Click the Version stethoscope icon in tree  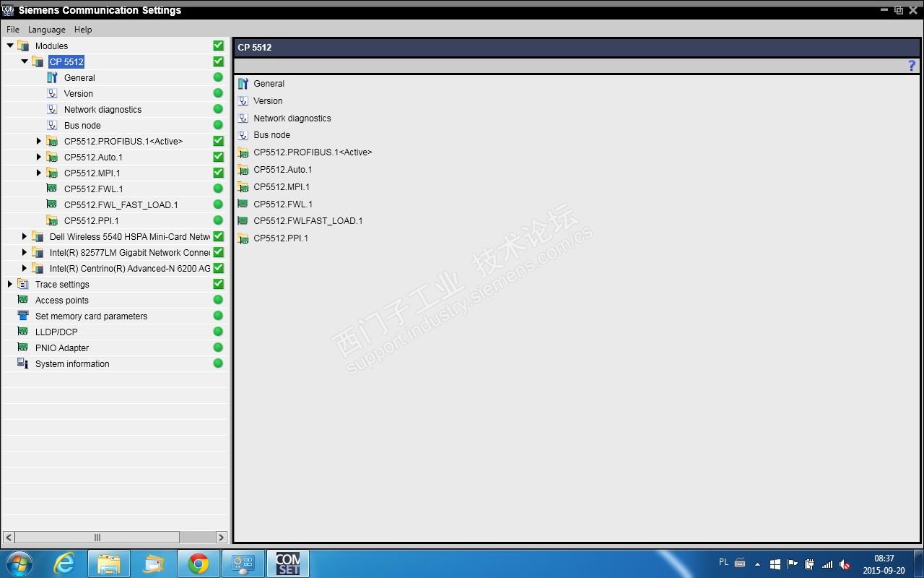[52, 93]
